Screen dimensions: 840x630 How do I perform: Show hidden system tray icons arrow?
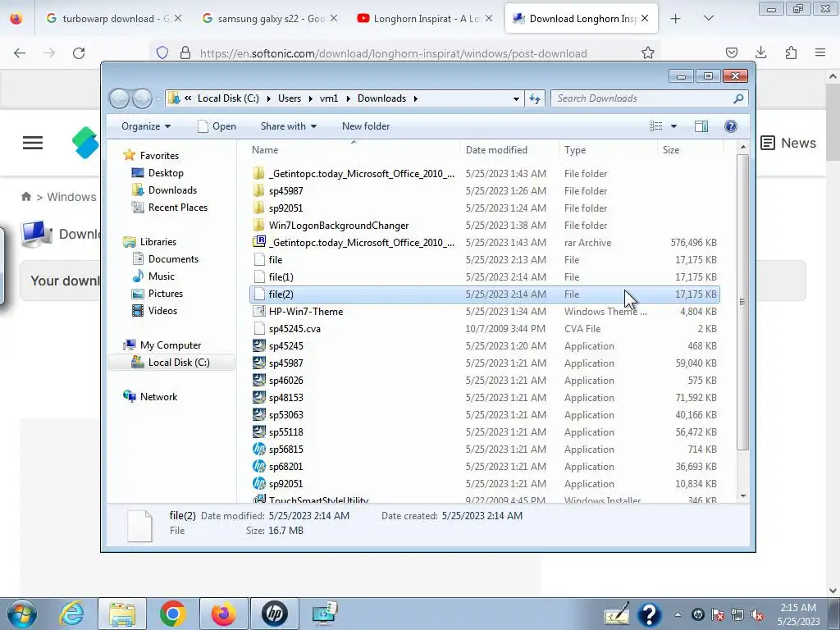(678, 614)
